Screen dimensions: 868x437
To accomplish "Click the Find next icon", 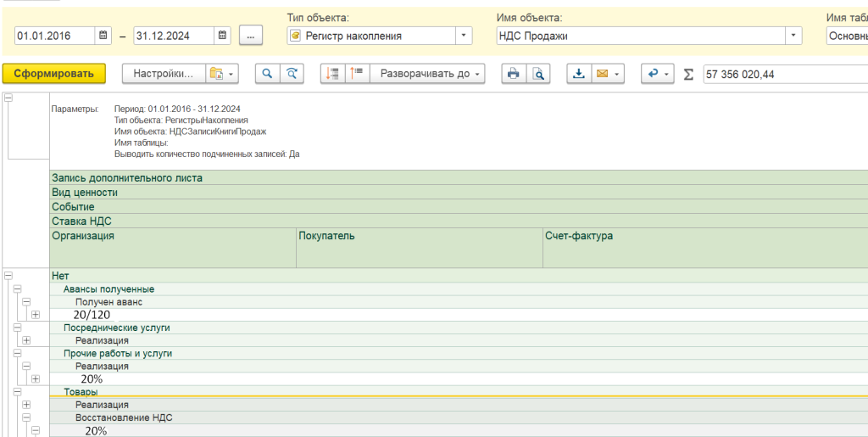I will 292,73.
